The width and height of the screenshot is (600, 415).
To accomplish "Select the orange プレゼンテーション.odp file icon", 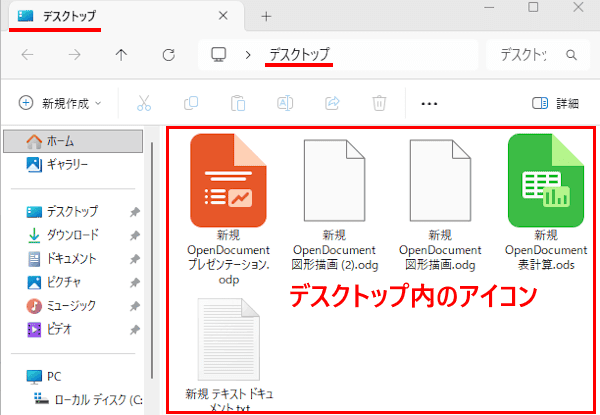I will pyautogui.click(x=228, y=180).
